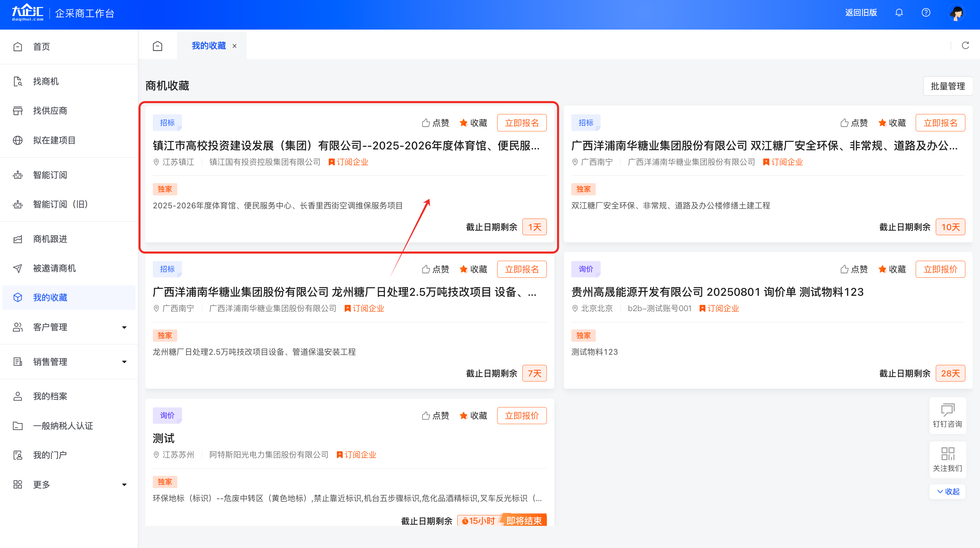Click 立即报名 on 双江糖厂 card
The width and height of the screenshot is (980, 548).
coord(940,123)
